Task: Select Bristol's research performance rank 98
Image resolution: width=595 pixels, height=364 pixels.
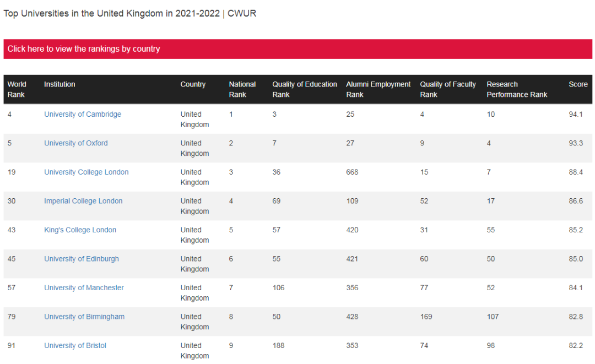Action: (x=491, y=345)
